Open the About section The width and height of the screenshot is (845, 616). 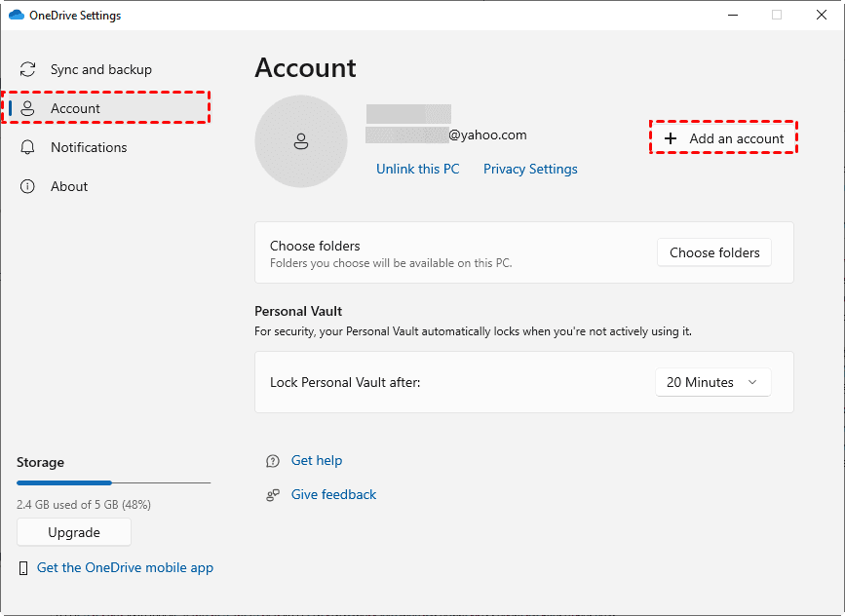tap(69, 186)
